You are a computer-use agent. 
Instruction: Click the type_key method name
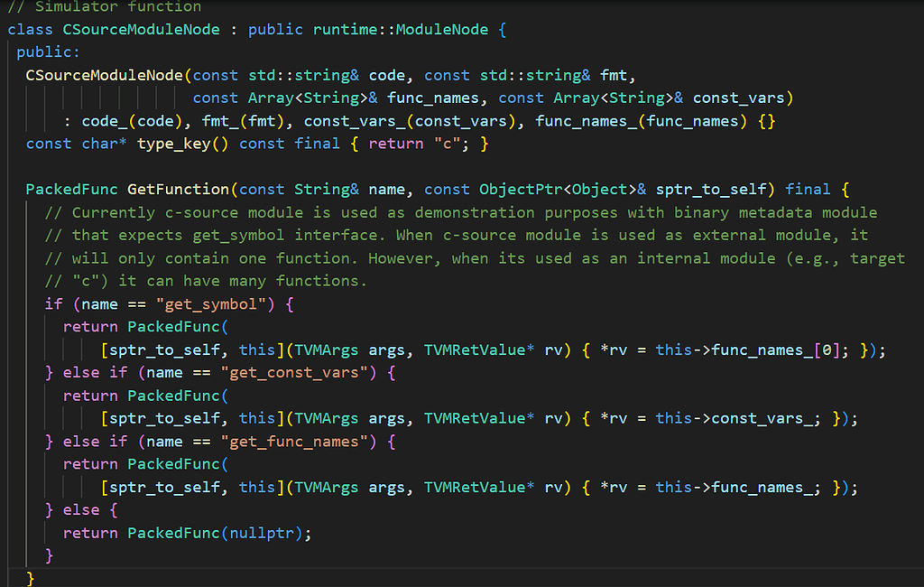tap(173, 144)
